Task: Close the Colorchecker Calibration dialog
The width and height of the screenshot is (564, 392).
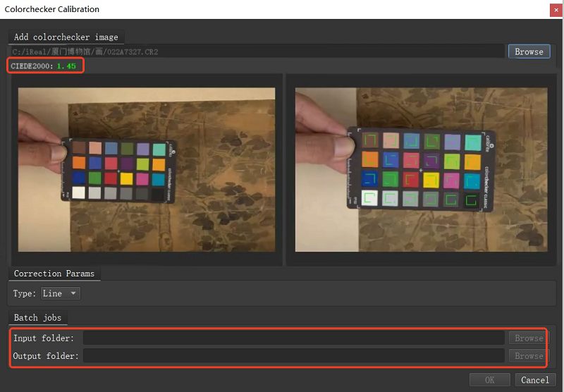Action: coord(556,10)
